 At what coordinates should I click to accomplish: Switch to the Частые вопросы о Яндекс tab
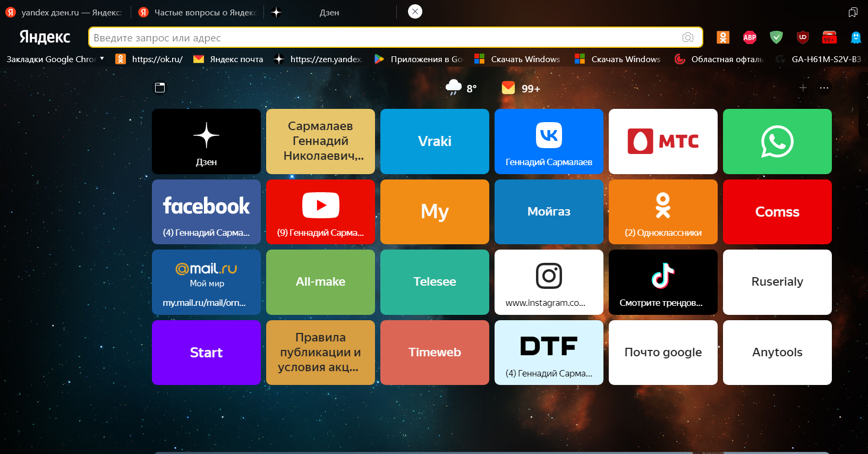tap(199, 12)
